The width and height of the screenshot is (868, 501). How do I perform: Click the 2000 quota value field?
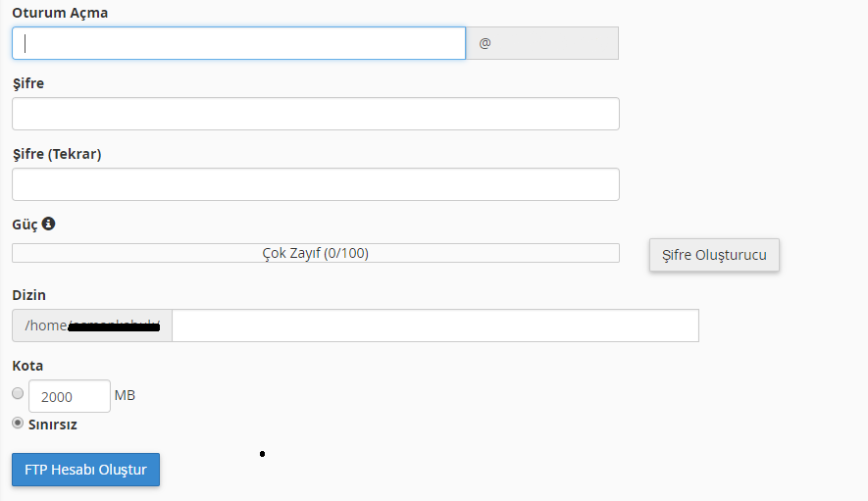pos(70,396)
